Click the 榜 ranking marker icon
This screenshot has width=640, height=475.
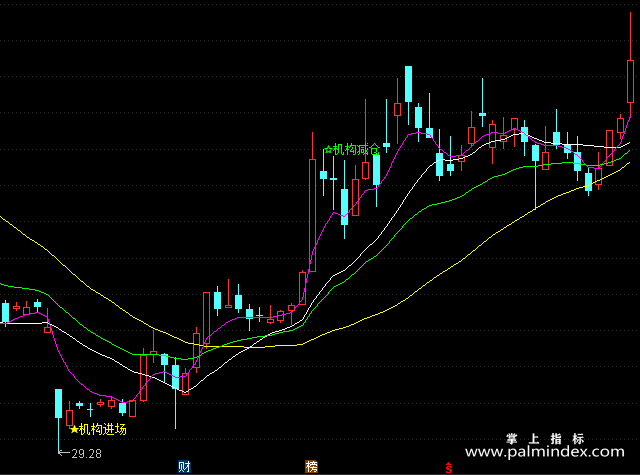tap(311, 466)
